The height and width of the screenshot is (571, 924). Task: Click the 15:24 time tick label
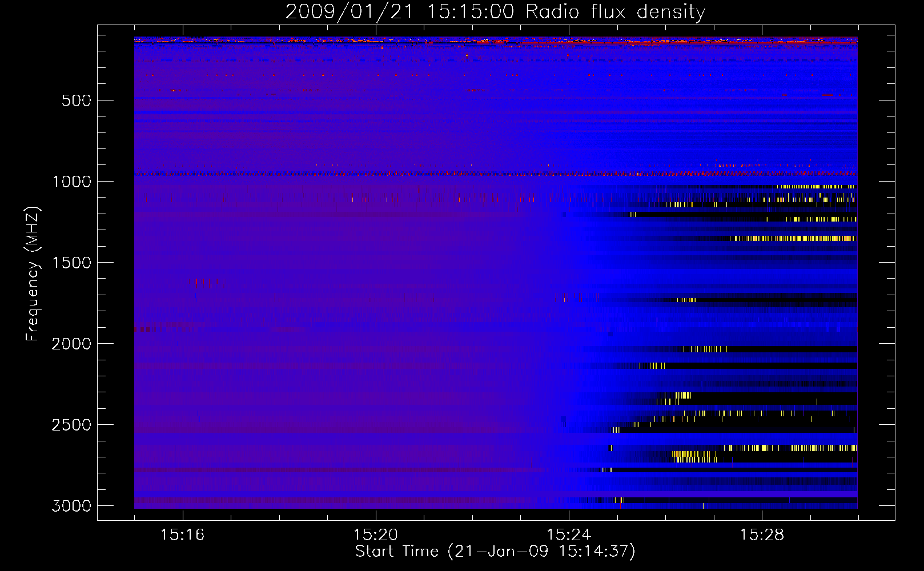point(568,535)
